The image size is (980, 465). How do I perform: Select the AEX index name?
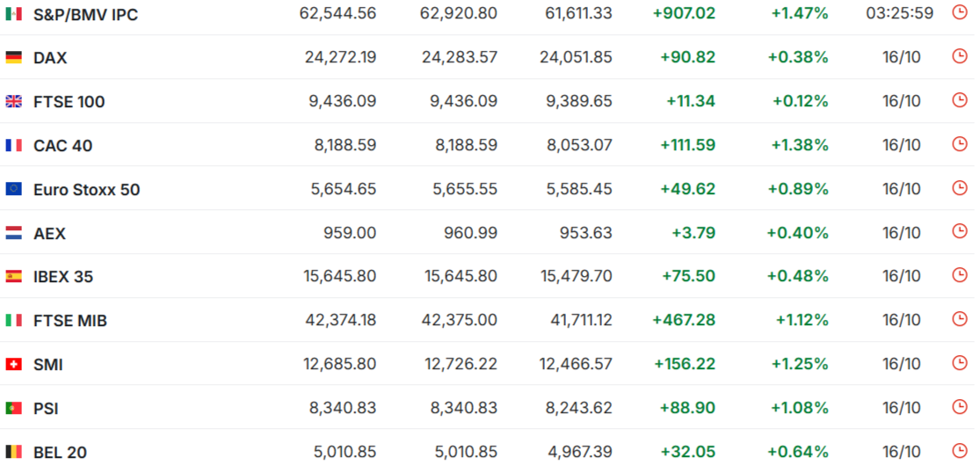(x=49, y=234)
